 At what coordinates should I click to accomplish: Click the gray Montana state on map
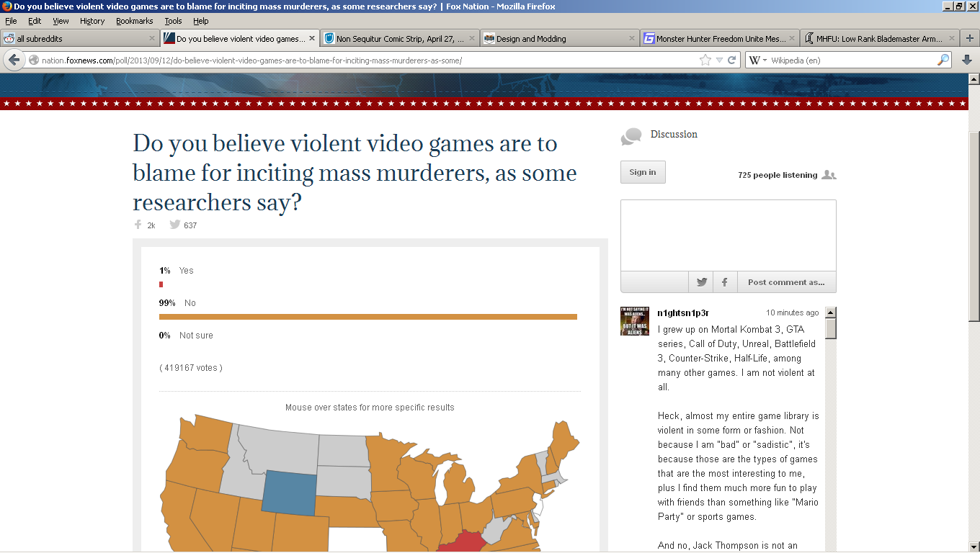(277, 450)
